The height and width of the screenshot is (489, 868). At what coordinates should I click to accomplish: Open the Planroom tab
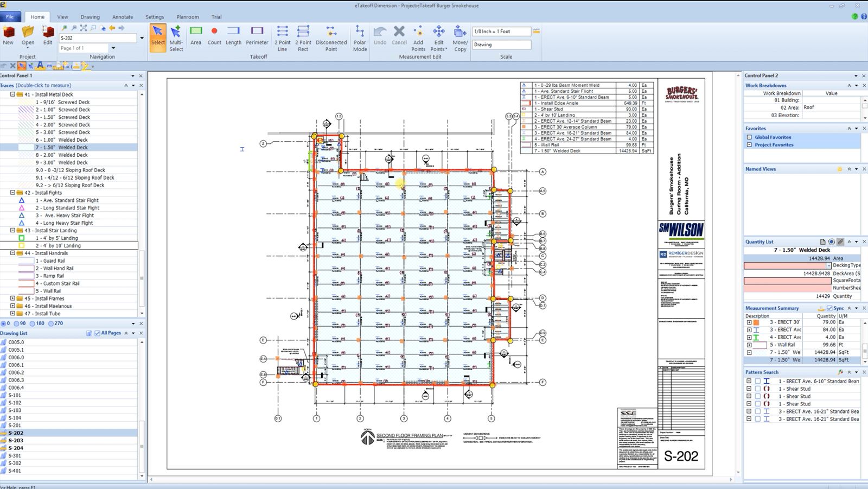click(x=188, y=17)
